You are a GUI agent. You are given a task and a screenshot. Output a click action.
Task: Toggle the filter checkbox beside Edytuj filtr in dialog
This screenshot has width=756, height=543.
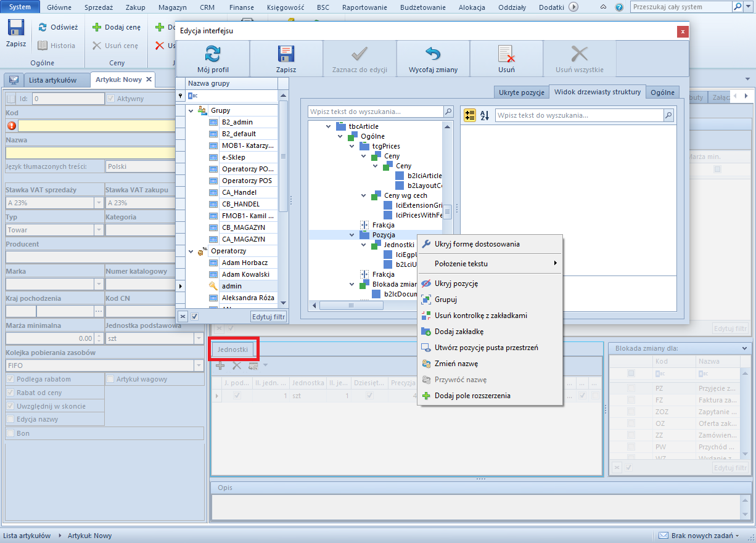click(195, 316)
